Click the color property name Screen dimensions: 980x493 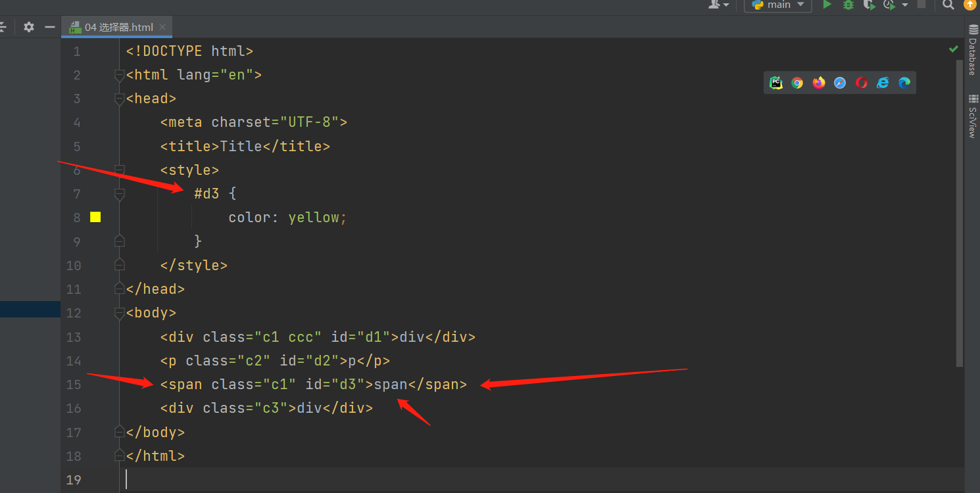pyautogui.click(x=249, y=218)
